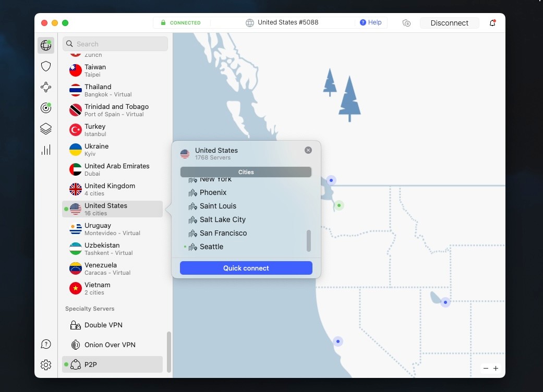Click the green lock connected icon
This screenshot has width=543, height=392.
163,22
